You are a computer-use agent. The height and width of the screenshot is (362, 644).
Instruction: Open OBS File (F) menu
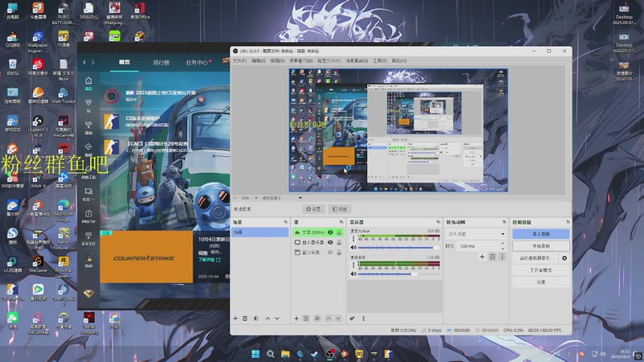tap(239, 61)
